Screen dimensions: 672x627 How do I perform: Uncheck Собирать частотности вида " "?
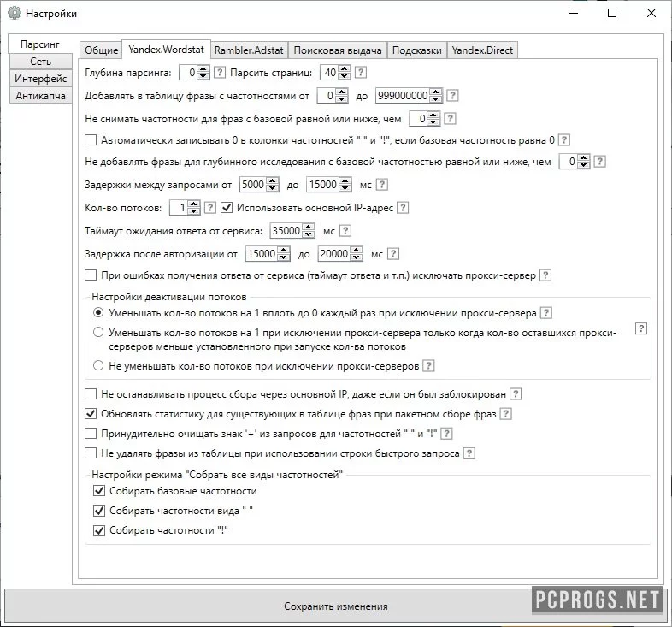pyautogui.click(x=99, y=511)
